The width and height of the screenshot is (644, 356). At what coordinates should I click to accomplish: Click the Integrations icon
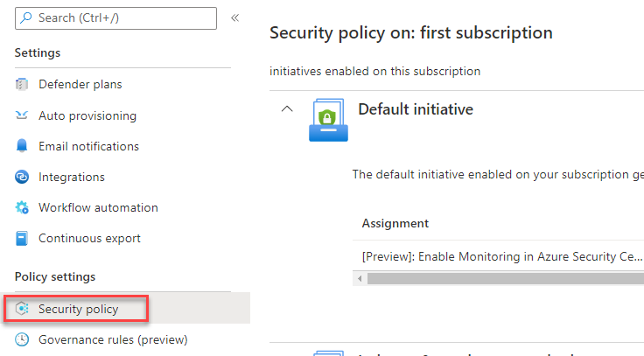coord(23,177)
